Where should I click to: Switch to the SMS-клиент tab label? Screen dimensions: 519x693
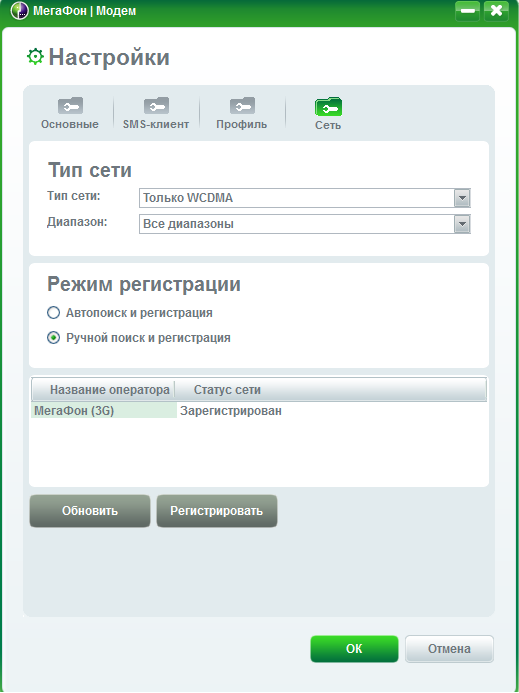pyautogui.click(x=156, y=125)
